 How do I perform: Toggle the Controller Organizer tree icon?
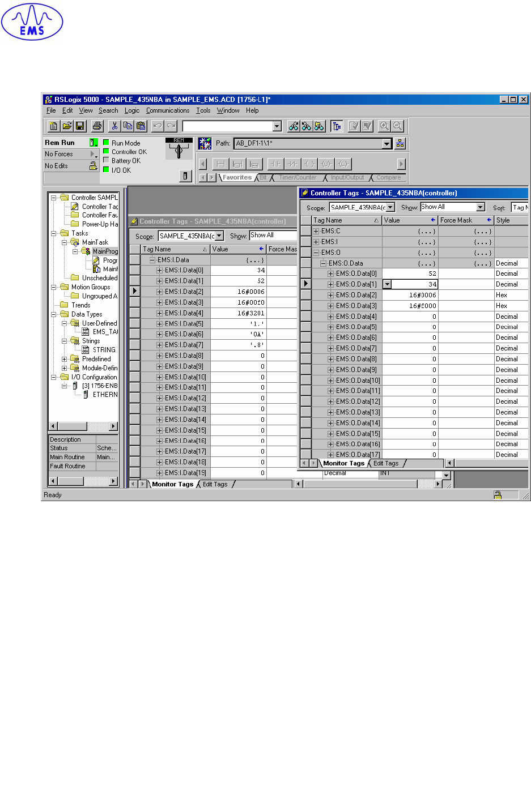(x=337, y=126)
